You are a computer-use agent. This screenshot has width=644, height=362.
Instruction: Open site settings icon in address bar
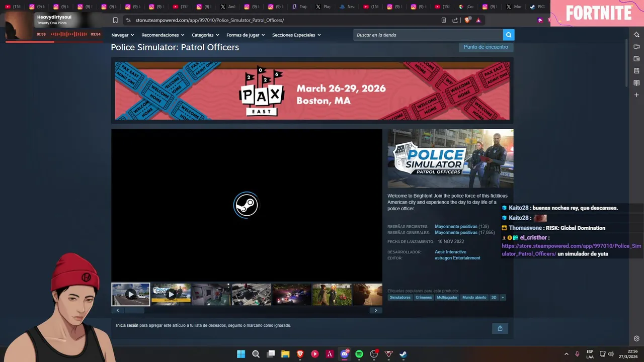(x=128, y=20)
